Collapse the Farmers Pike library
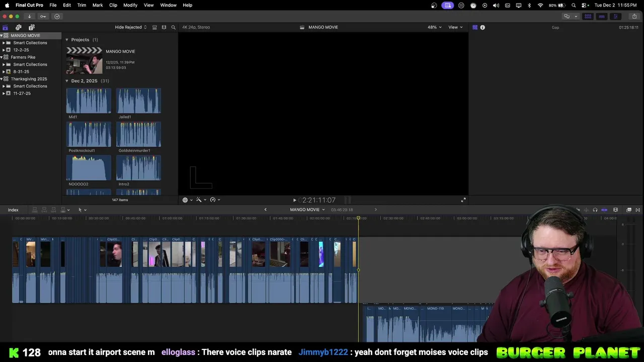 click(2, 57)
